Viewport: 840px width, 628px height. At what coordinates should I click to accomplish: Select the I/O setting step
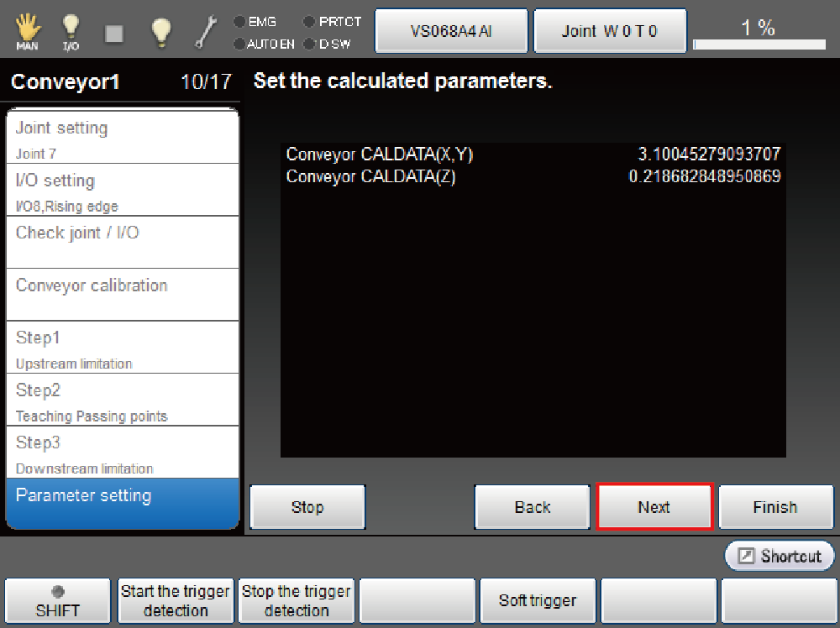(x=122, y=190)
